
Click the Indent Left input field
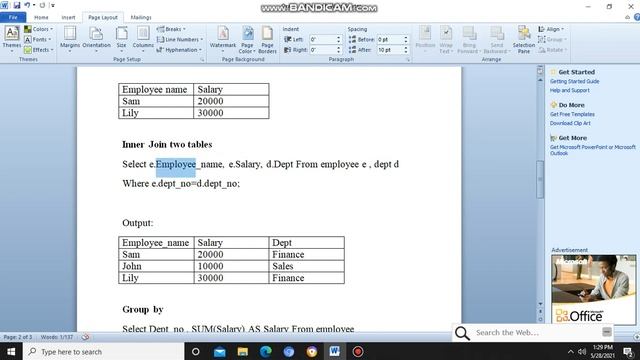322,39
